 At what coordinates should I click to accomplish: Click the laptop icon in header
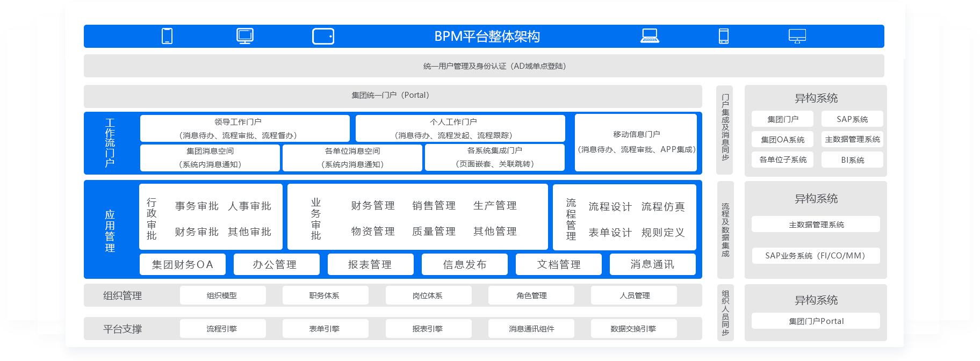[x=650, y=36]
